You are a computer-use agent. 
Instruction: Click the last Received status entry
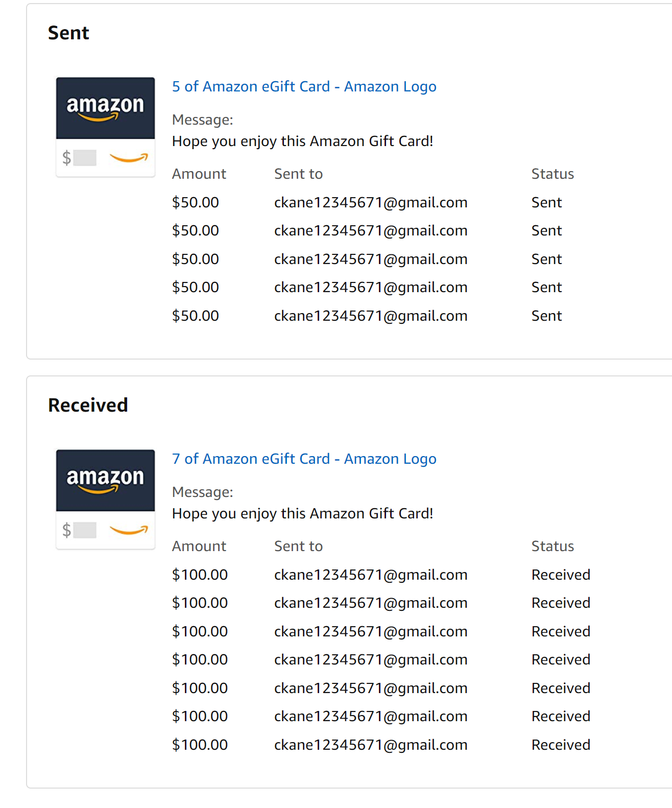(x=561, y=745)
